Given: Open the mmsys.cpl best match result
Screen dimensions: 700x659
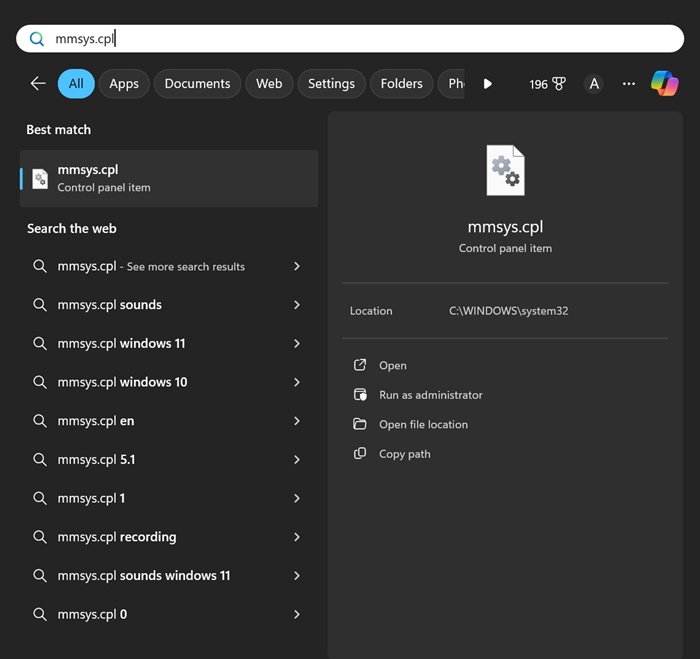Looking at the screenshot, I should point(169,178).
